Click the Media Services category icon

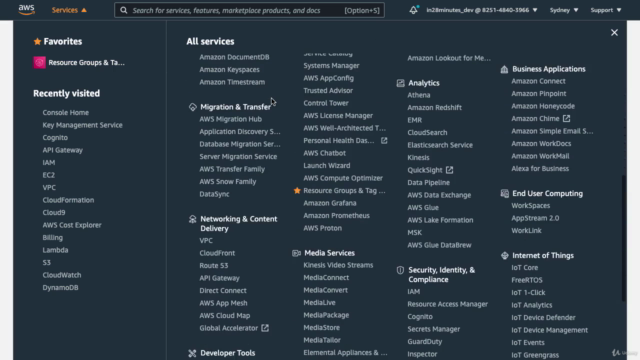[296, 253]
